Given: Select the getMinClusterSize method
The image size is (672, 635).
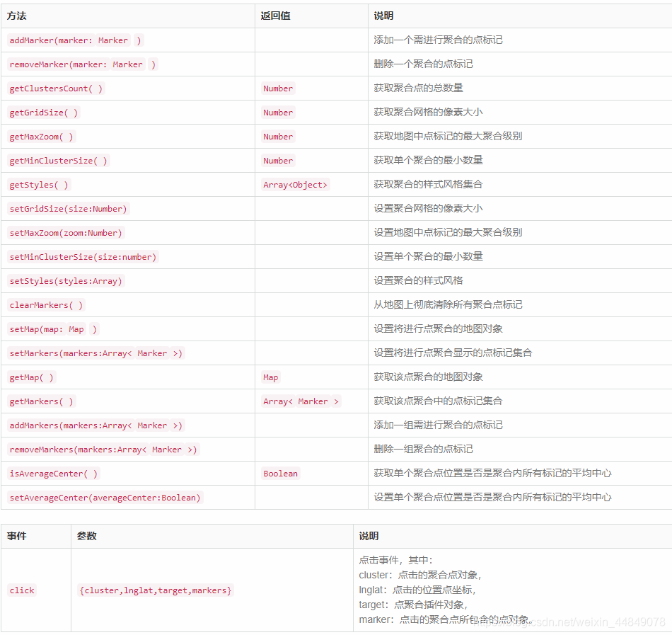Looking at the screenshot, I should click(x=58, y=160).
